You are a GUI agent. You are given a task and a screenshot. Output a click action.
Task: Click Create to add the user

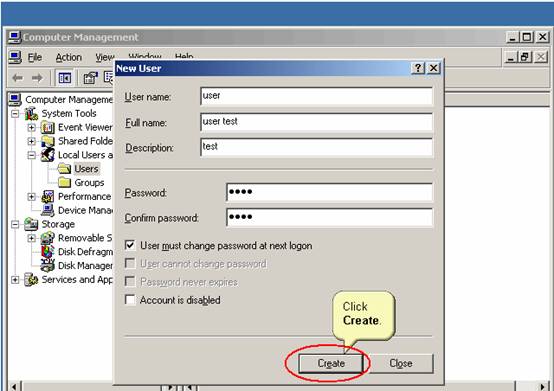pos(331,363)
